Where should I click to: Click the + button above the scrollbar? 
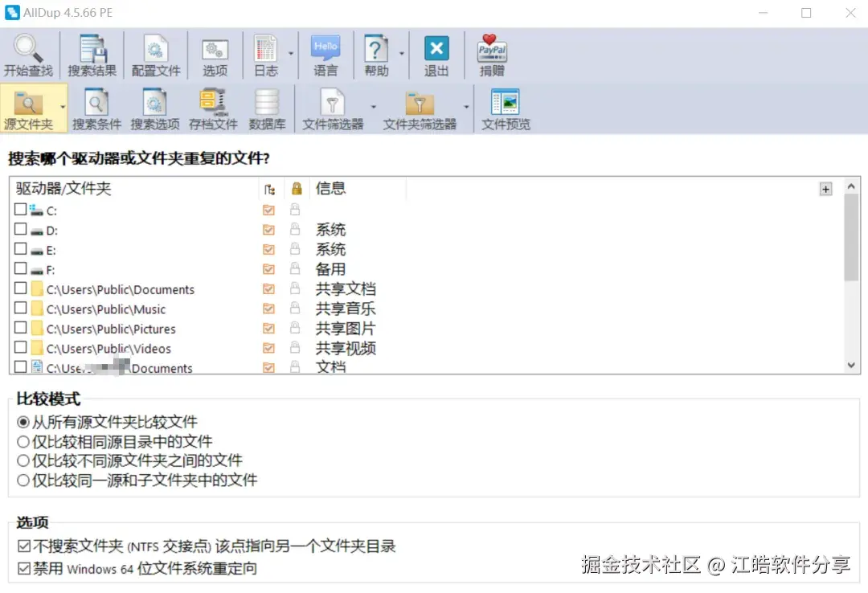[x=826, y=189]
